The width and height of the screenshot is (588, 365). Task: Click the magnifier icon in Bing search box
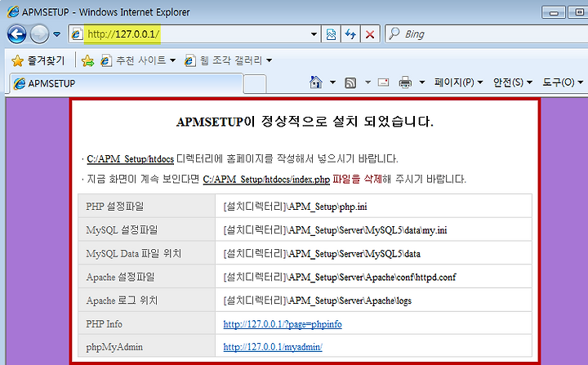(x=394, y=33)
